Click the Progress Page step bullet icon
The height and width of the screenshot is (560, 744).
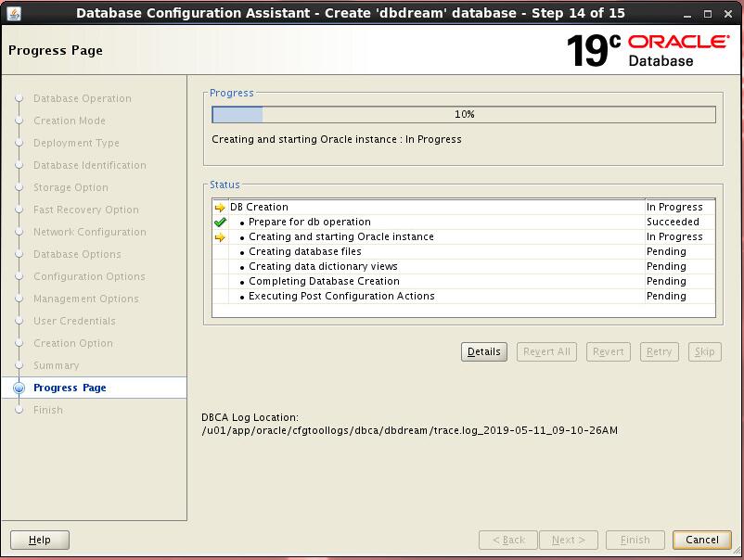point(19,388)
